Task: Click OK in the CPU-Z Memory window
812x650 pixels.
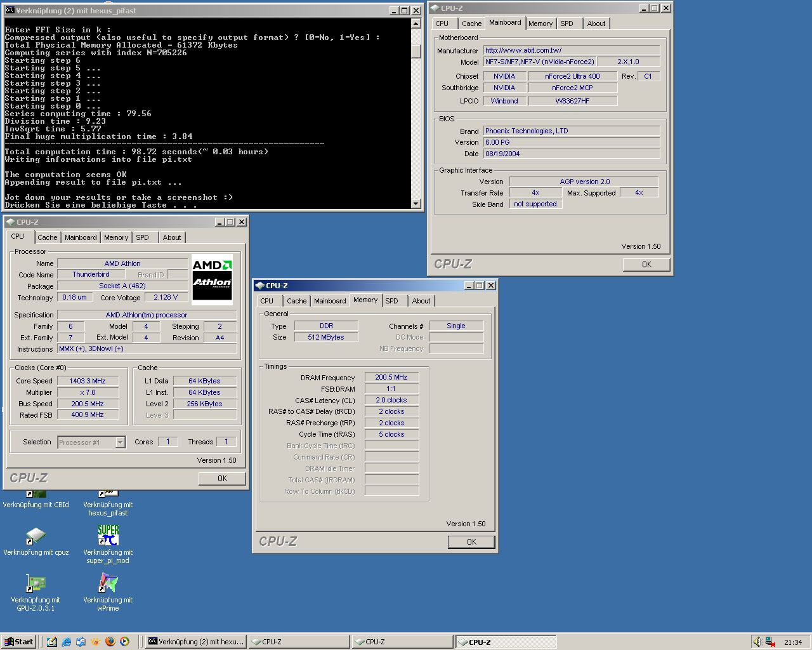Action: coord(471,542)
